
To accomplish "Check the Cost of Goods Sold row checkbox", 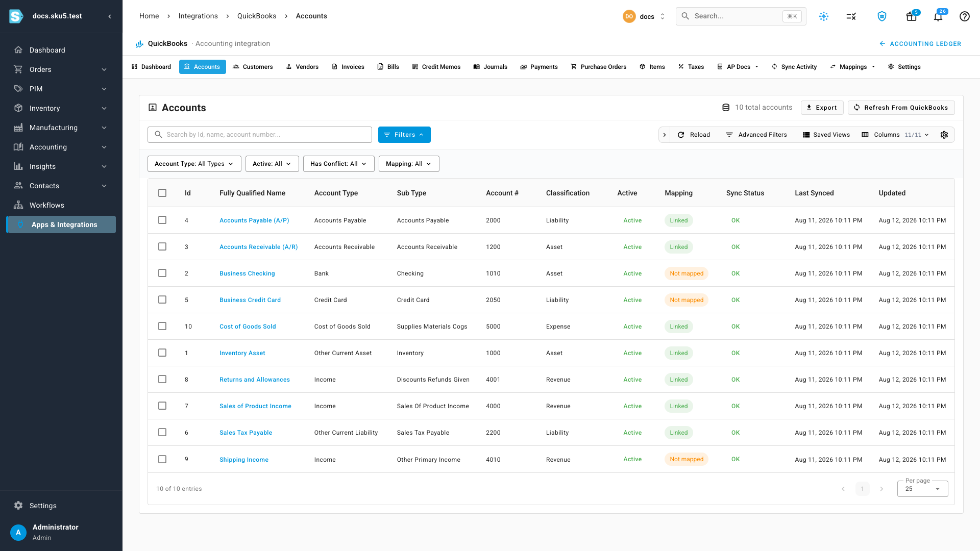I will tap(162, 327).
